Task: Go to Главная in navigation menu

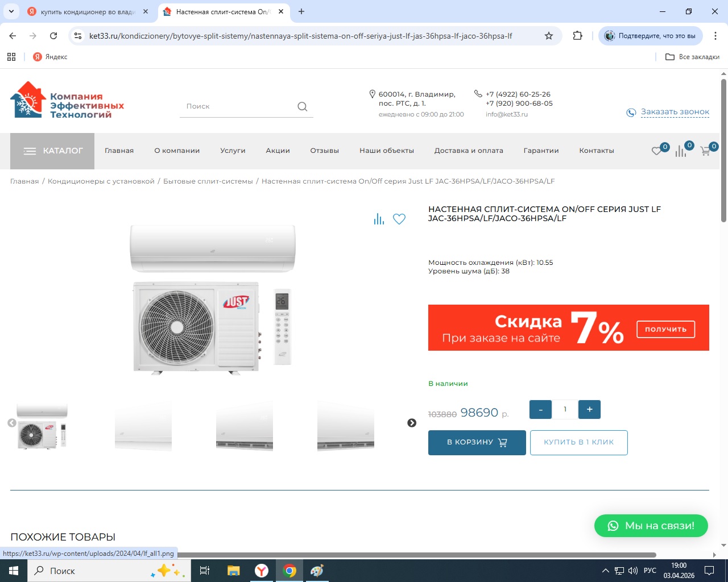Action: 119,151
